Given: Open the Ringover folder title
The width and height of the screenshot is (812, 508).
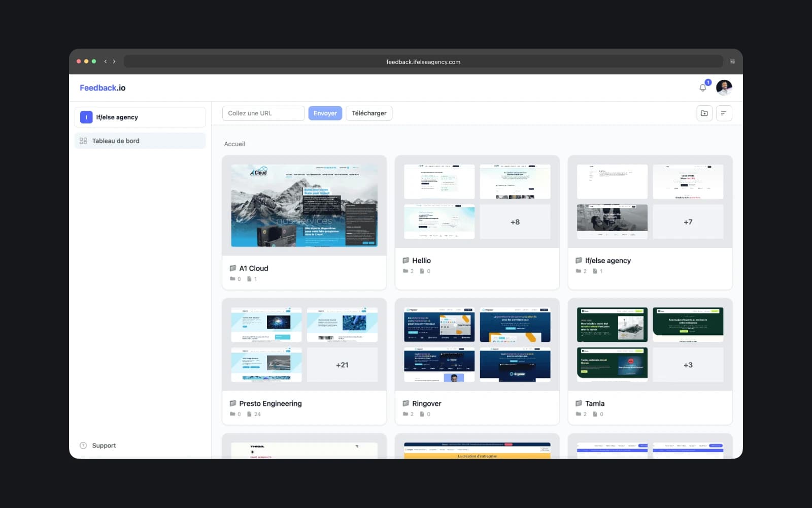Looking at the screenshot, I should point(427,403).
